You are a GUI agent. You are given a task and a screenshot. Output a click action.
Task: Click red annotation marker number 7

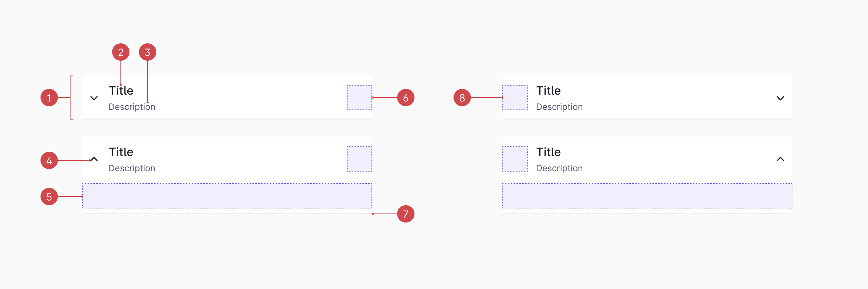click(406, 214)
